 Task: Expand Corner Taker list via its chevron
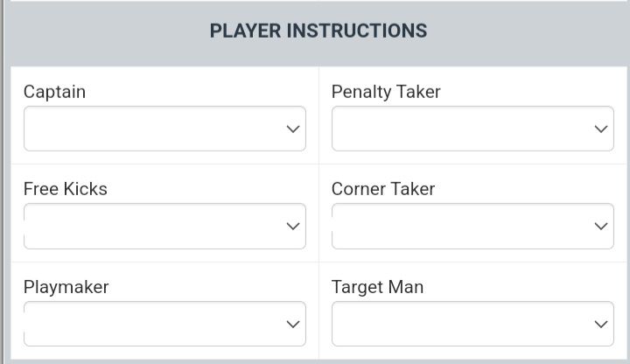(601, 227)
